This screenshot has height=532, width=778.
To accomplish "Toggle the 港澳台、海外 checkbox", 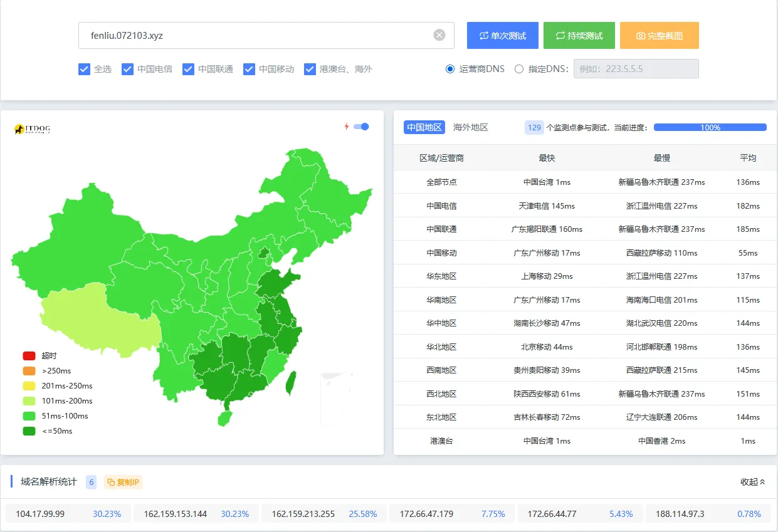I will click(x=310, y=69).
